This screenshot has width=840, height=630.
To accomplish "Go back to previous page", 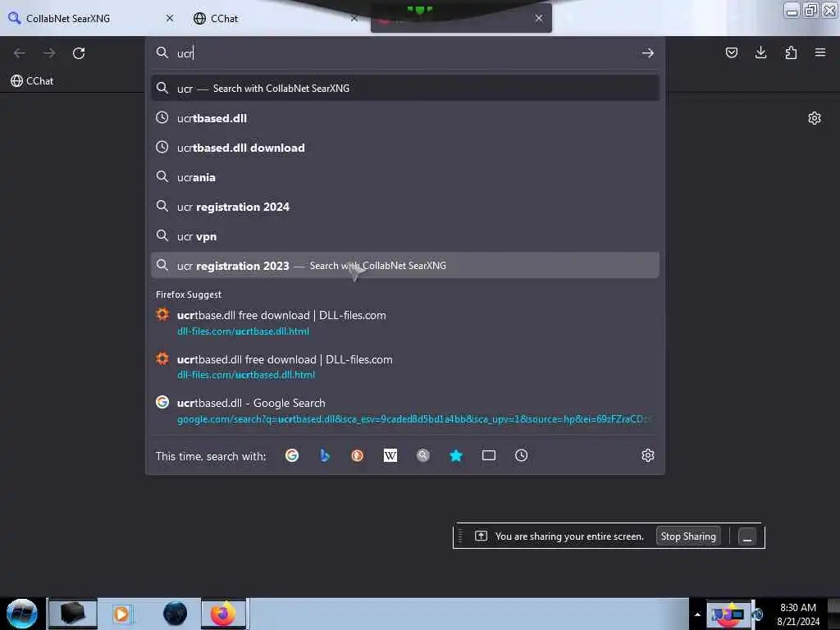I will pyautogui.click(x=20, y=53).
